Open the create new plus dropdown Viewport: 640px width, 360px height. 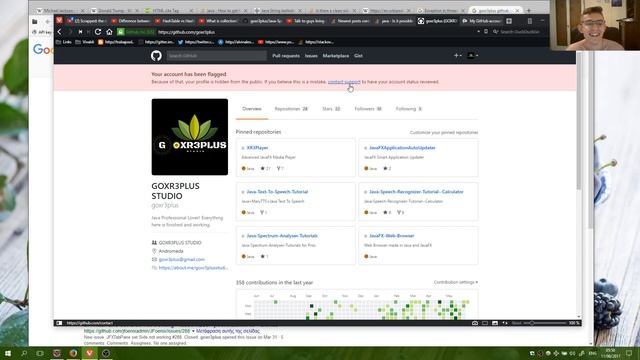click(x=458, y=56)
